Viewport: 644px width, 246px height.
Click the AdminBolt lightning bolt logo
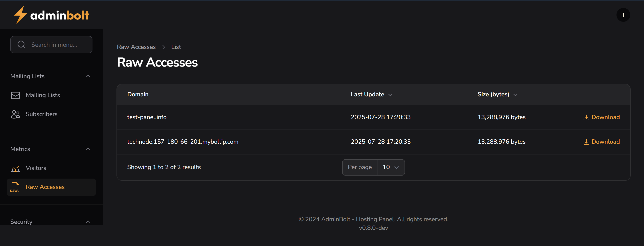pyautogui.click(x=20, y=15)
